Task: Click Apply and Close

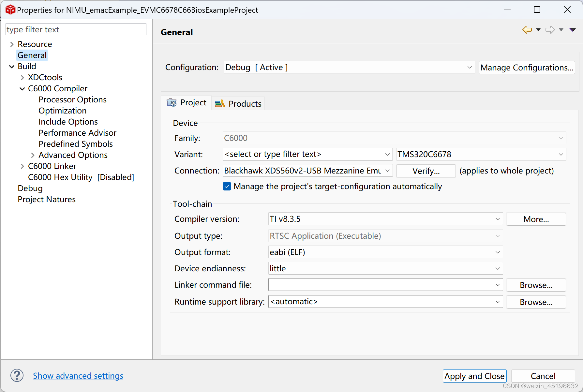Action: (x=474, y=376)
